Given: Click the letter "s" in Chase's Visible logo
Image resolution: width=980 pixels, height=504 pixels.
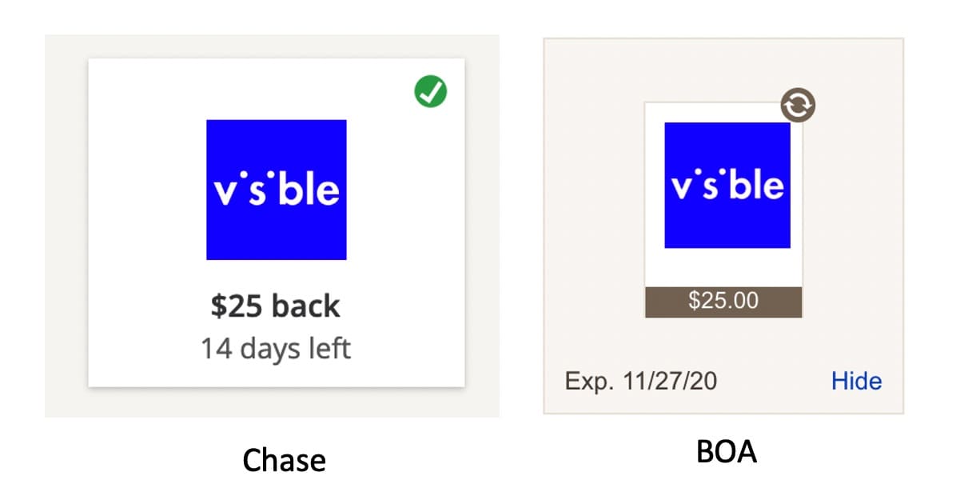Looking at the screenshot, I should click(256, 193).
